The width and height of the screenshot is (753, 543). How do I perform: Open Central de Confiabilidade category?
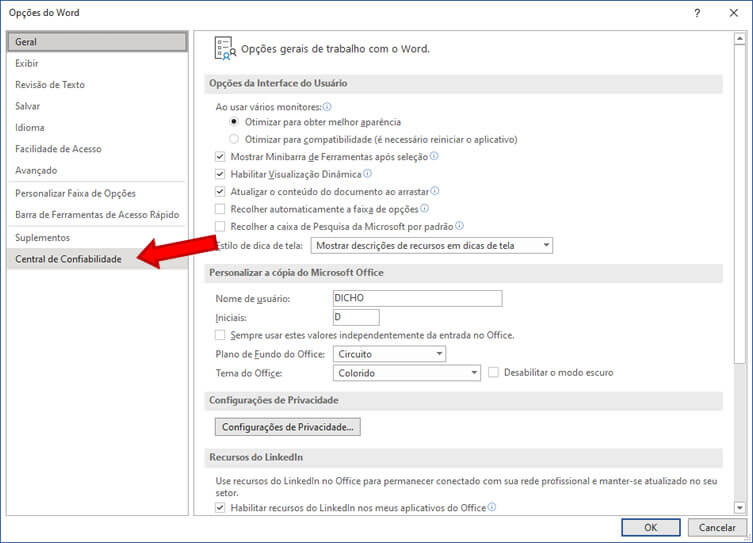(97, 259)
